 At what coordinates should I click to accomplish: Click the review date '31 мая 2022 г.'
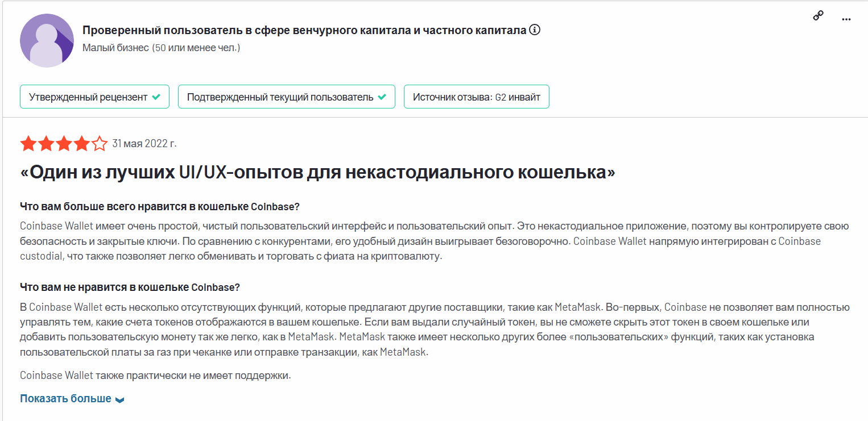[144, 144]
